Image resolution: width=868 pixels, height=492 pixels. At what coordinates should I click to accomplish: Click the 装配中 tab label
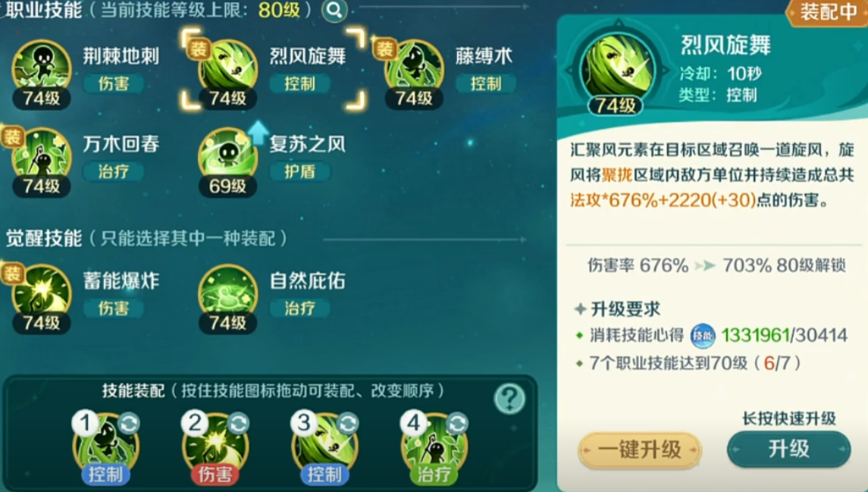click(x=828, y=12)
